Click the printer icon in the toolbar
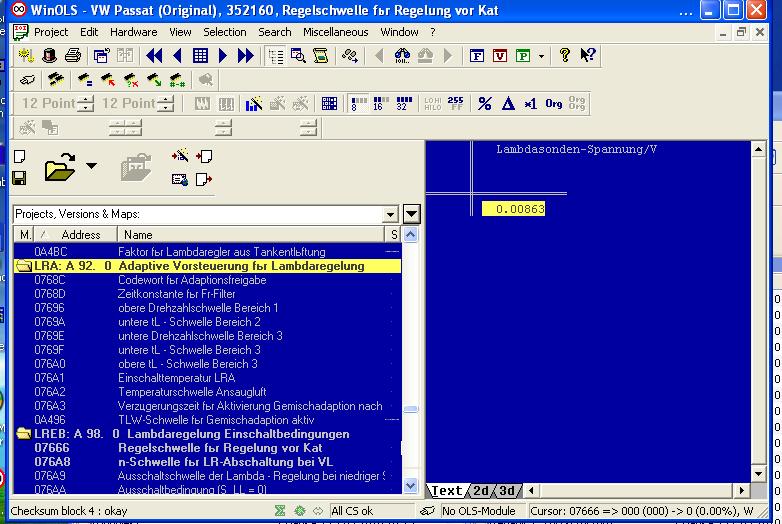Screen dimensions: 782x524 (73, 55)
